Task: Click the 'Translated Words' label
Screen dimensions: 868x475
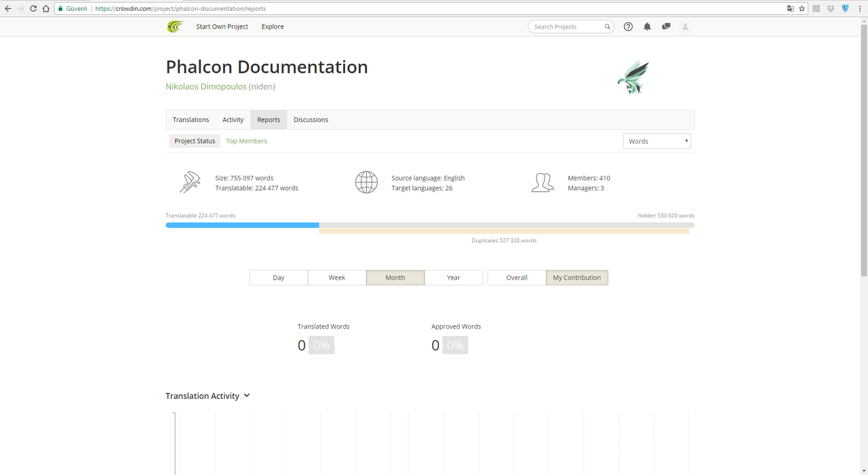Action: [323, 326]
